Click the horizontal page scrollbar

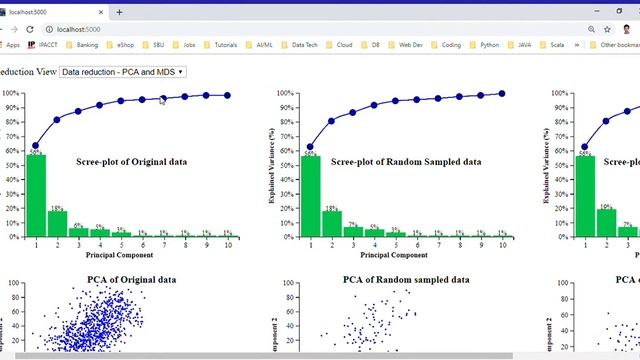point(264,356)
